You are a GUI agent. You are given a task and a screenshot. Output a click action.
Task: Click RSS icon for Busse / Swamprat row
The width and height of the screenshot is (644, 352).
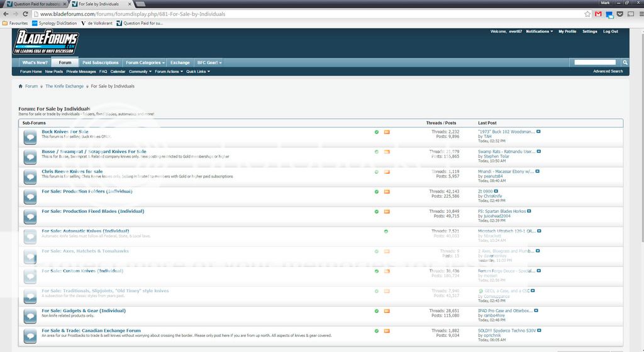pos(387,152)
